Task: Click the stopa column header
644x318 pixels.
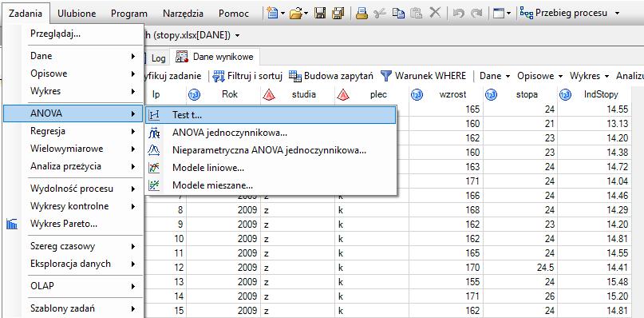Action: [x=520, y=94]
